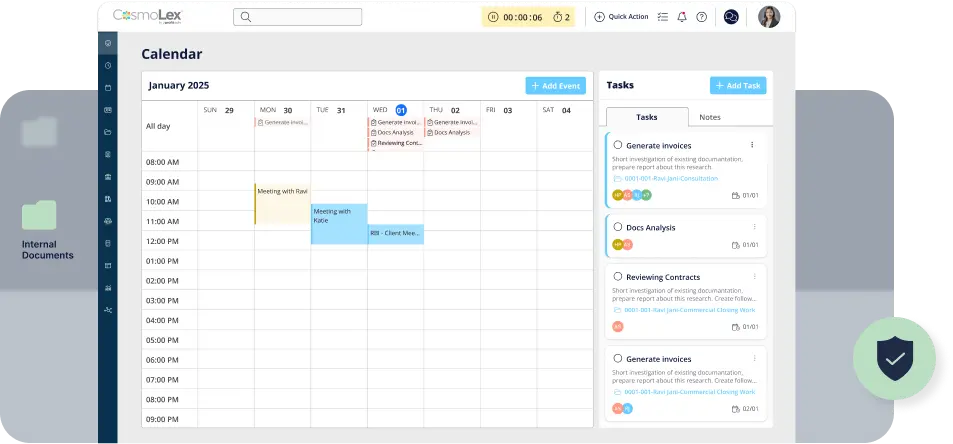Select today's WED 01 date badge
Viewport: 953px width, 444px height.
click(x=401, y=110)
